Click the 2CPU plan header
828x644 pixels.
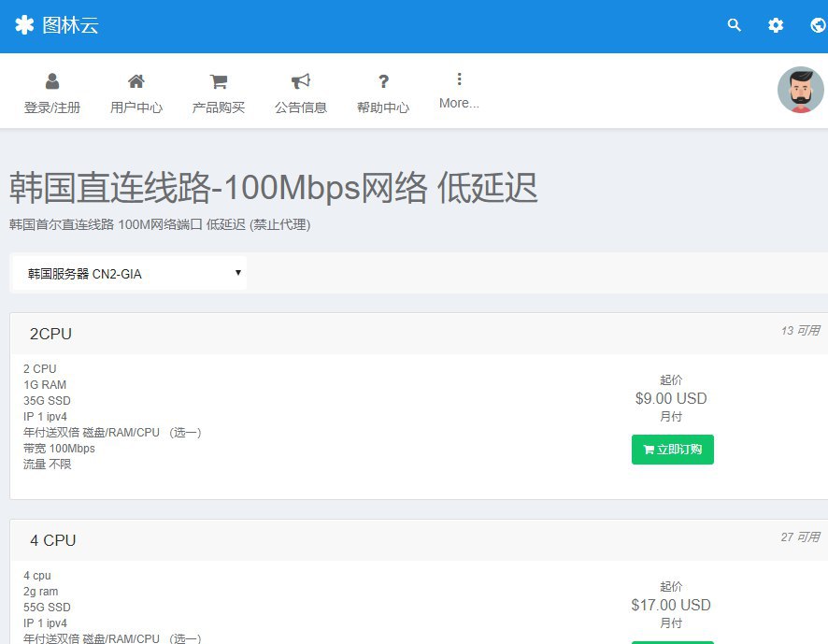pos(50,334)
